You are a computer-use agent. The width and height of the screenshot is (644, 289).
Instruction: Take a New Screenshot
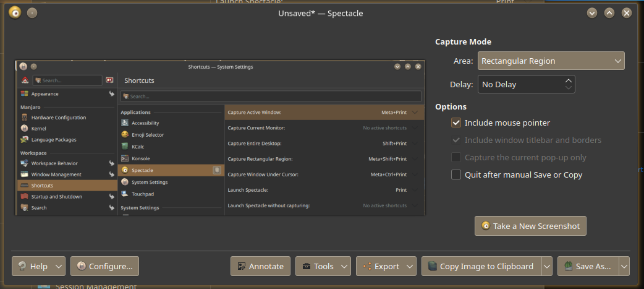[x=530, y=226]
